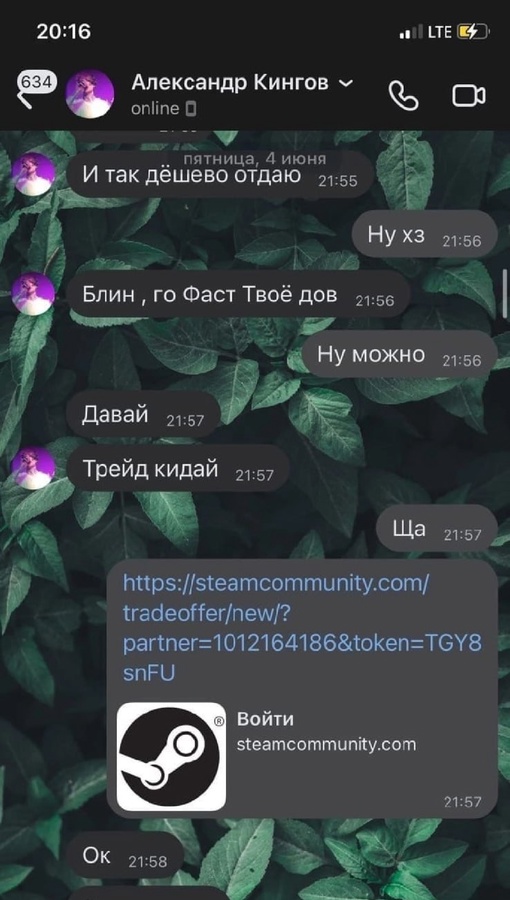This screenshot has width=510, height=900.
Task: Select the "Ща" message bubble
Action: click(x=437, y=528)
